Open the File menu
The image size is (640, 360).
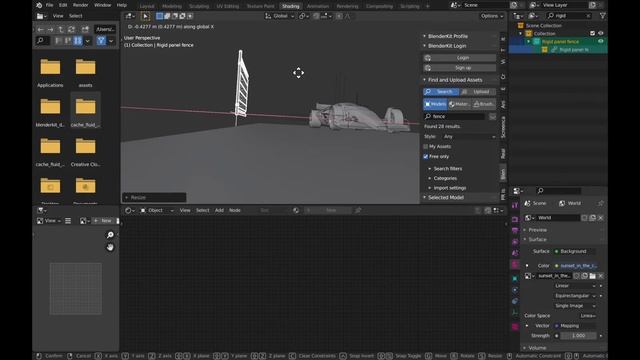pos(49,5)
